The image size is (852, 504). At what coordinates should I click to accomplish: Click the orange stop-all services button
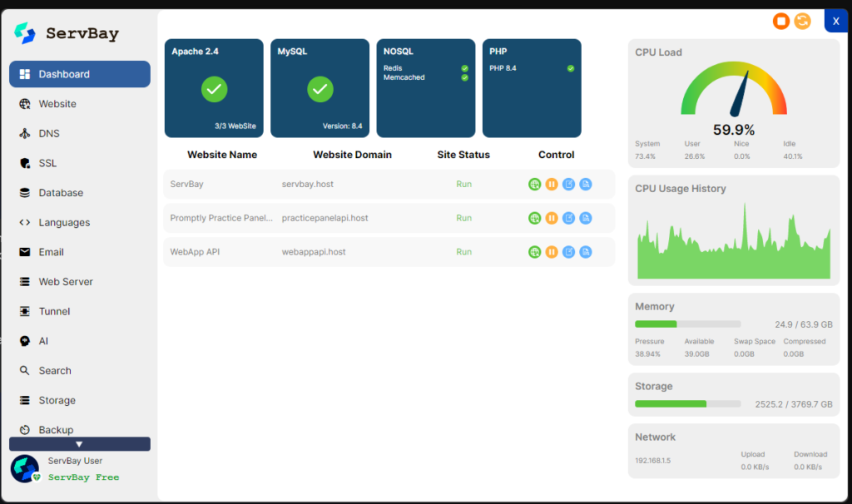click(x=781, y=21)
